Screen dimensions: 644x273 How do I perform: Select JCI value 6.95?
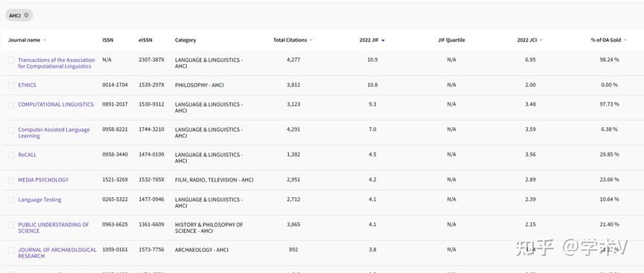(530, 60)
